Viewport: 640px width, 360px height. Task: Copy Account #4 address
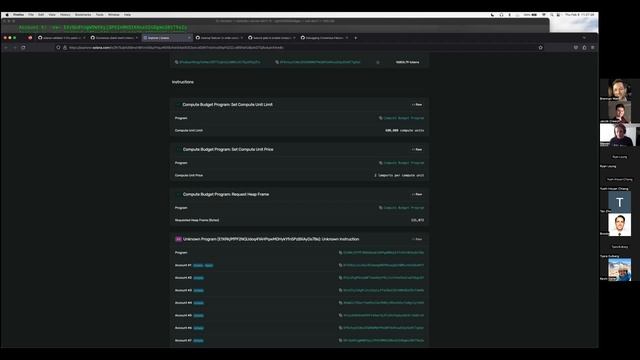(340, 303)
